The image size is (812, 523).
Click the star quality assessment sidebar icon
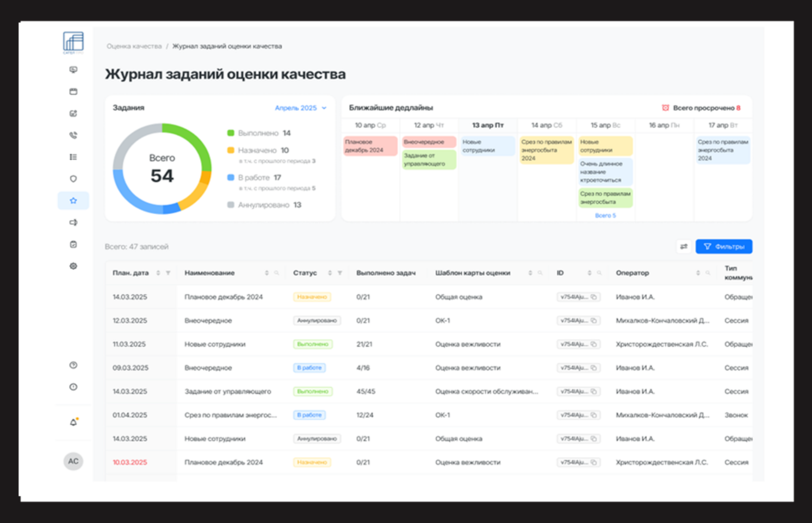[73, 201]
